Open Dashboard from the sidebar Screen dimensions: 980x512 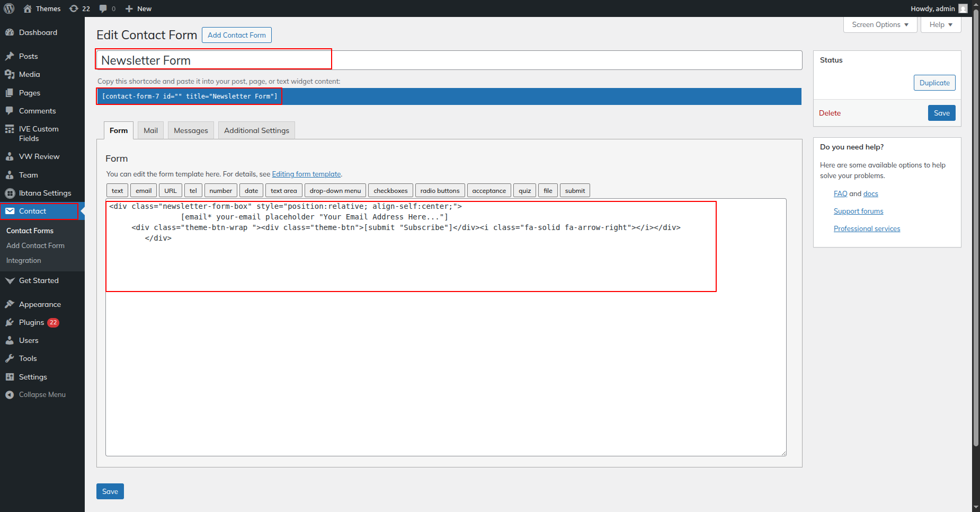[x=38, y=32]
